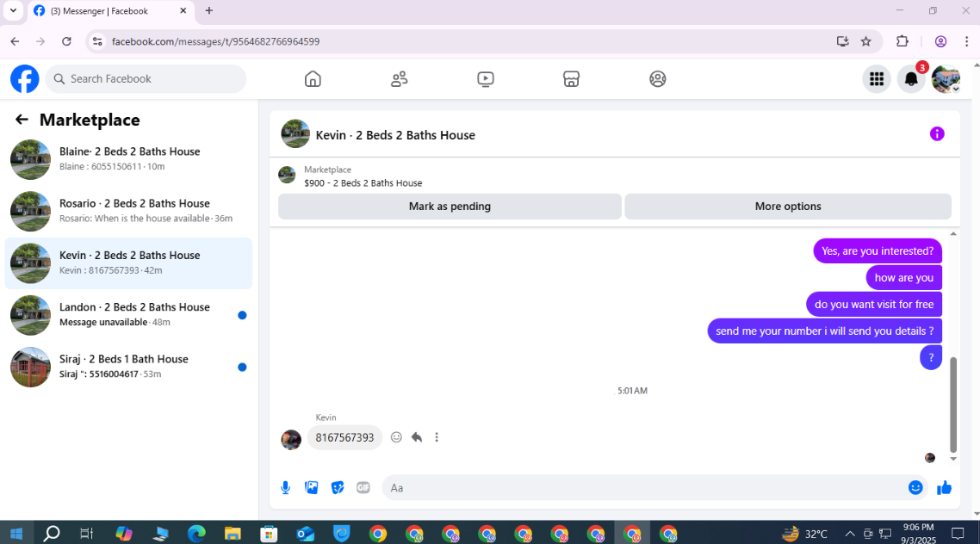Open Microsoft Edge from taskbar
Image resolution: width=980 pixels, height=544 pixels.
coord(196,534)
